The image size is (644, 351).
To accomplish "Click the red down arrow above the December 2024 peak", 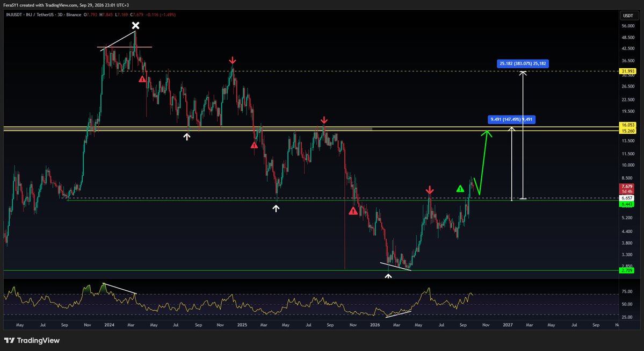I will tap(233, 61).
